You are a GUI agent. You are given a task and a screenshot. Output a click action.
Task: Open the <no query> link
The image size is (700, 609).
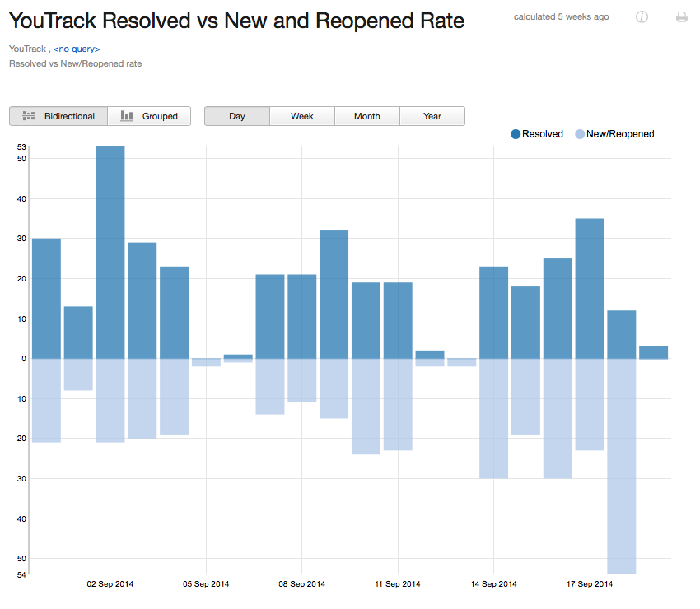click(x=76, y=49)
